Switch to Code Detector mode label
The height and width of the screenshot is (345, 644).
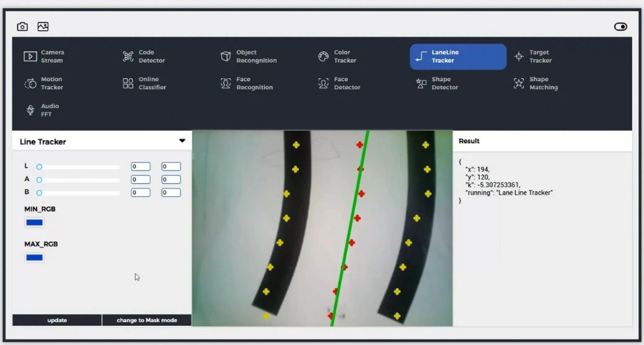coord(151,56)
